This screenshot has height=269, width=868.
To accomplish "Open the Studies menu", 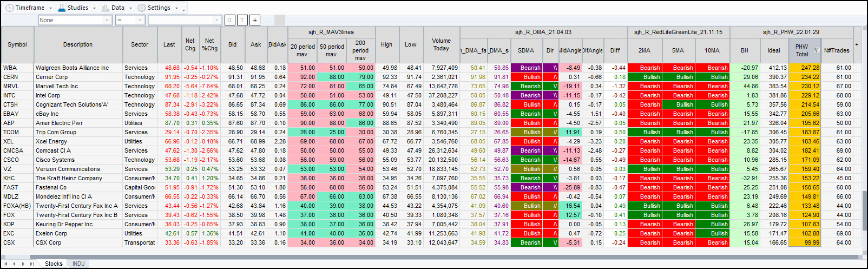I will [78, 8].
